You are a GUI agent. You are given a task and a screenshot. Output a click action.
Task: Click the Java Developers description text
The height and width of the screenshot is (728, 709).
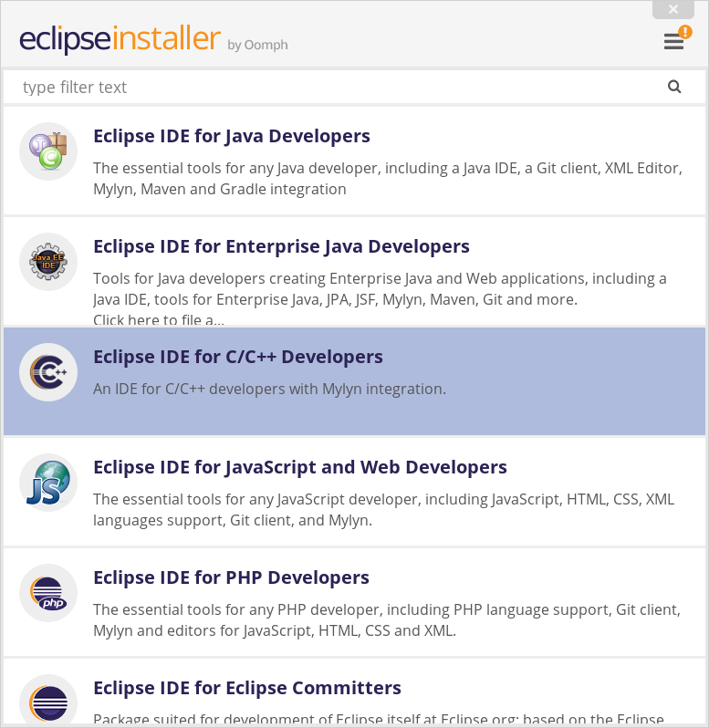tap(387, 179)
